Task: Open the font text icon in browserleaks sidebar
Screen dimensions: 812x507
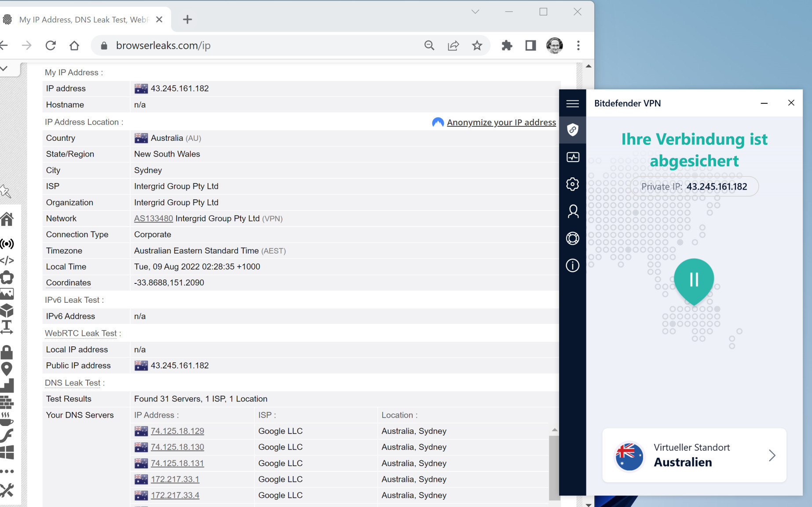Action: (x=7, y=327)
